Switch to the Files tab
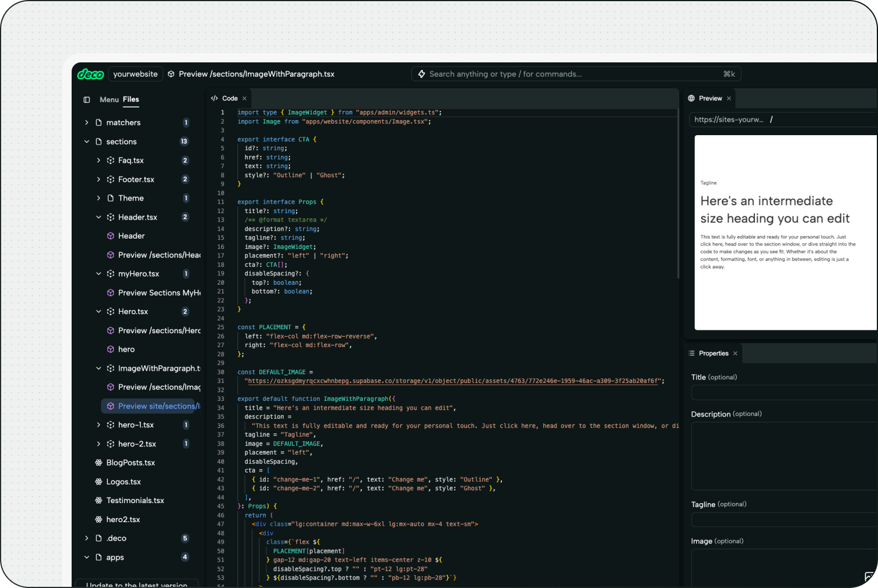 (x=131, y=99)
